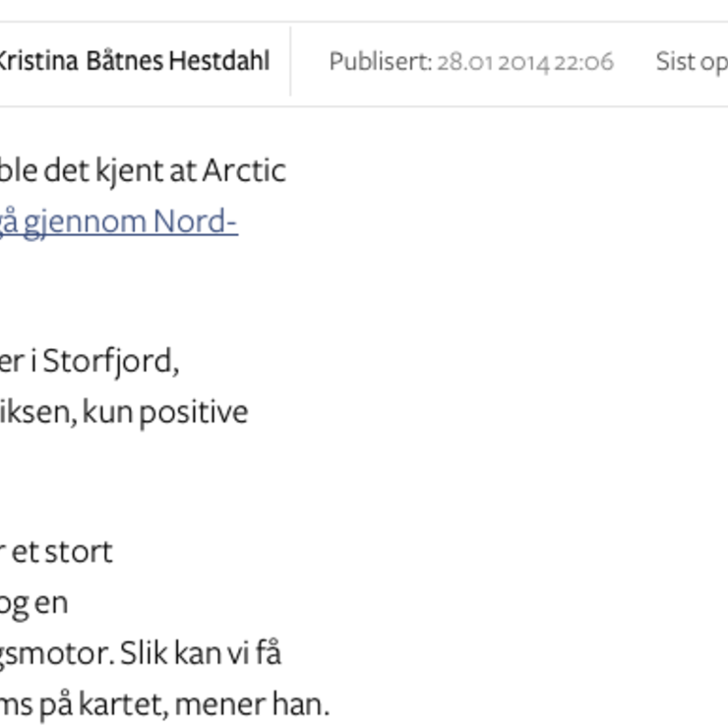Click the words 'kun positive'
The image size is (728, 728).
[165, 413]
